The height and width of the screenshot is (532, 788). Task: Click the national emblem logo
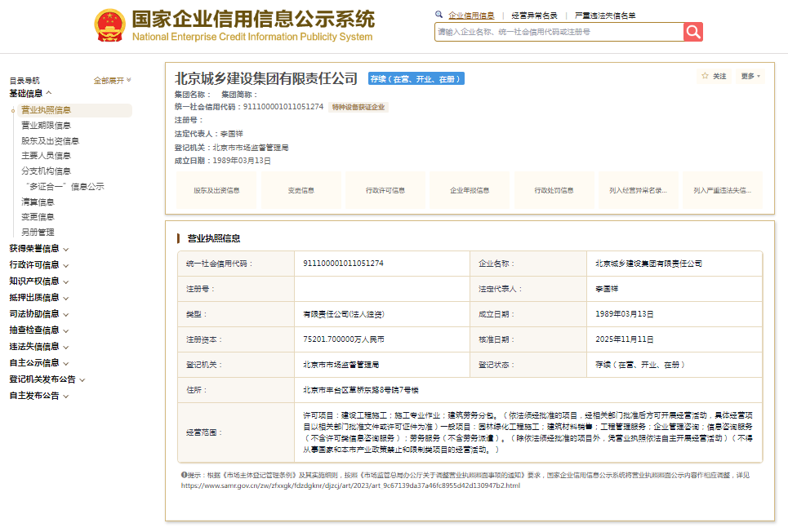pos(110,25)
